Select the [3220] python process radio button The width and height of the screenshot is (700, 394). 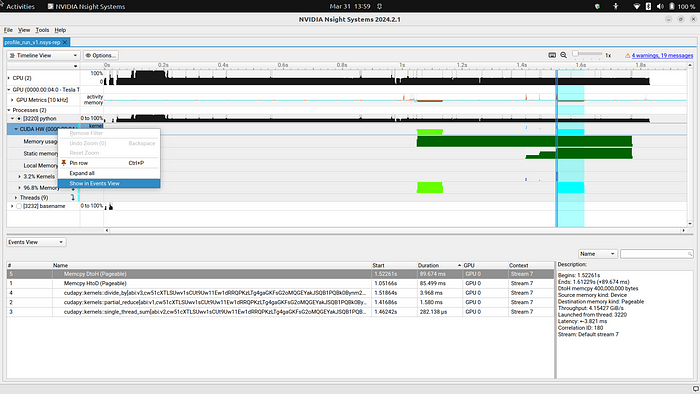point(19,119)
